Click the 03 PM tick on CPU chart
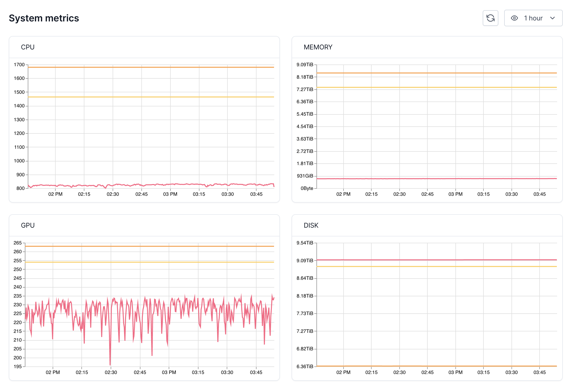 coord(170,194)
